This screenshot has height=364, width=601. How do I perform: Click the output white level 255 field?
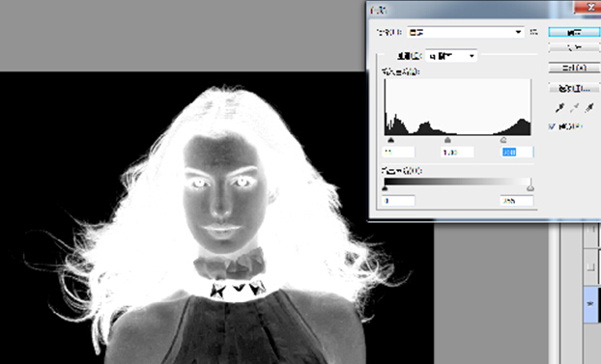click(x=516, y=201)
